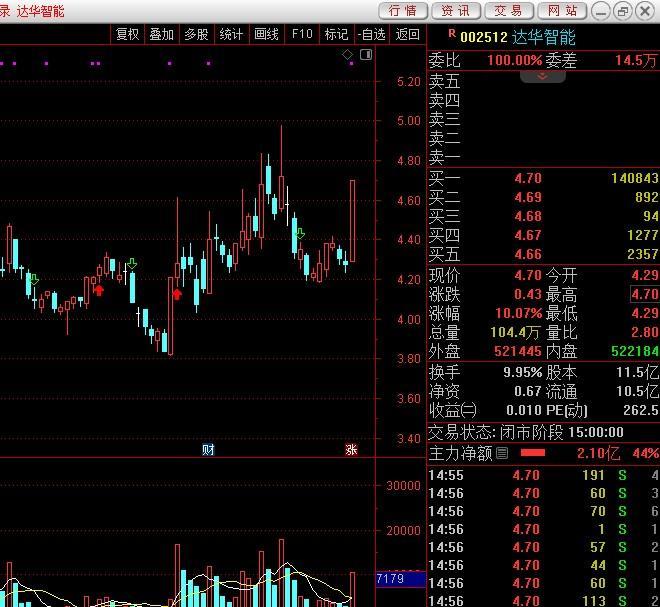Screen dimensions: 660x607
Task: Open the 复权 adjustment options
Action: click(x=128, y=34)
